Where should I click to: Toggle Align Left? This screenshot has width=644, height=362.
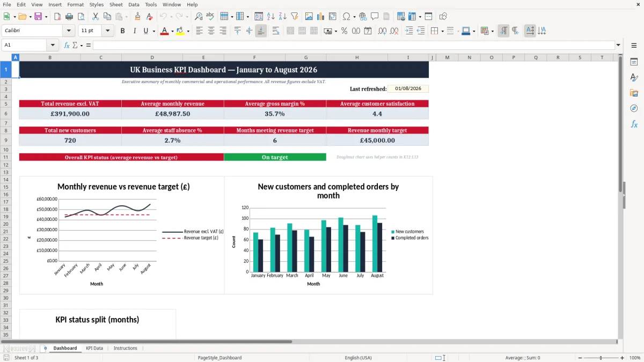(x=199, y=31)
